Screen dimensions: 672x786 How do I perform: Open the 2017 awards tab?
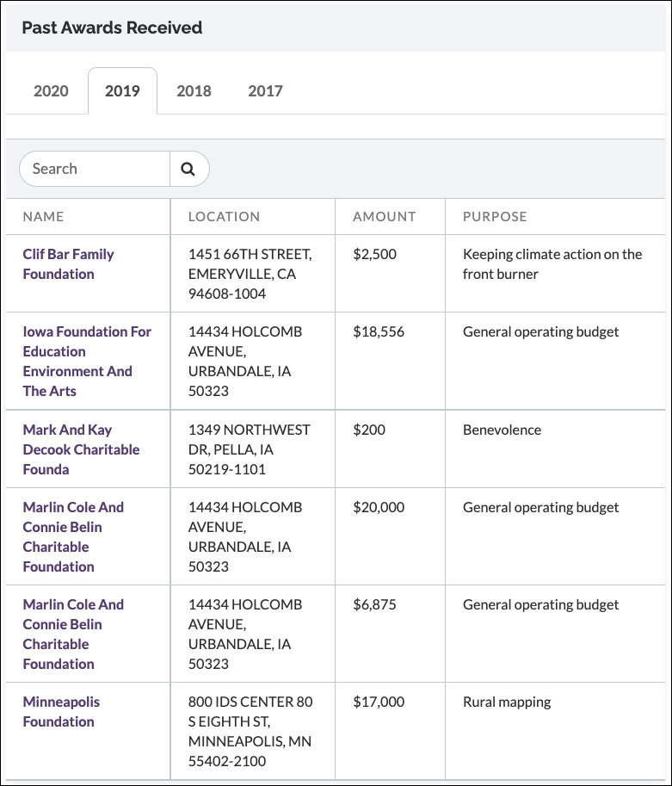(x=265, y=91)
